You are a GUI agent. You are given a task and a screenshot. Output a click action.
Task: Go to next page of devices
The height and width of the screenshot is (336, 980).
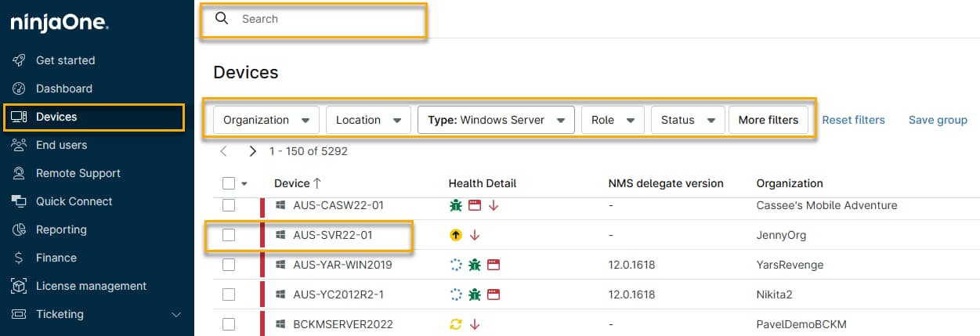coord(252,151)
